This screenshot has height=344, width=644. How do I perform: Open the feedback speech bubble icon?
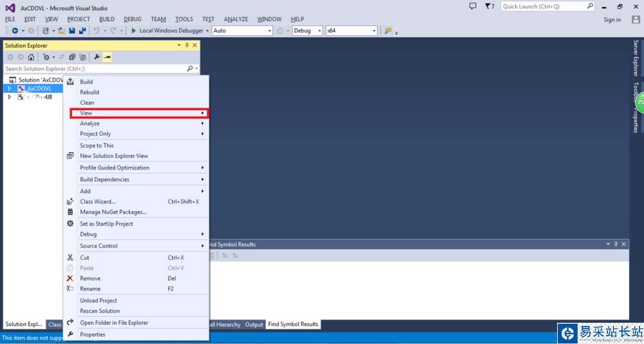coord(473,6)
